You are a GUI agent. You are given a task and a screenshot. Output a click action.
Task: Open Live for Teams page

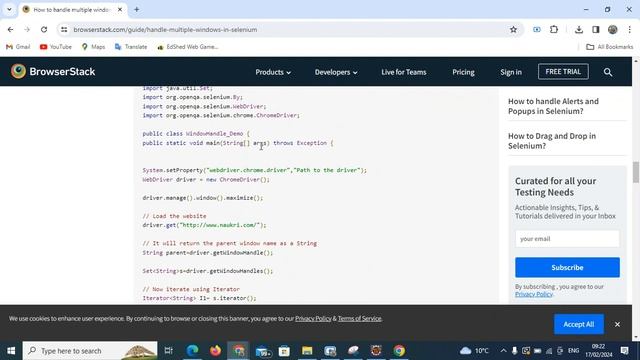coord(404,72)
